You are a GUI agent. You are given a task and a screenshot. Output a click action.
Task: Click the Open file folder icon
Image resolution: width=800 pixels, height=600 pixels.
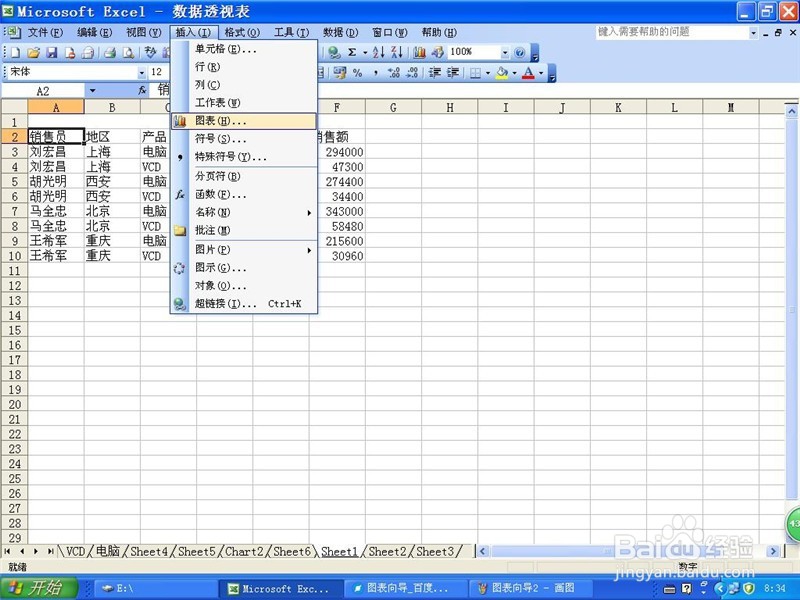point(34,52)
